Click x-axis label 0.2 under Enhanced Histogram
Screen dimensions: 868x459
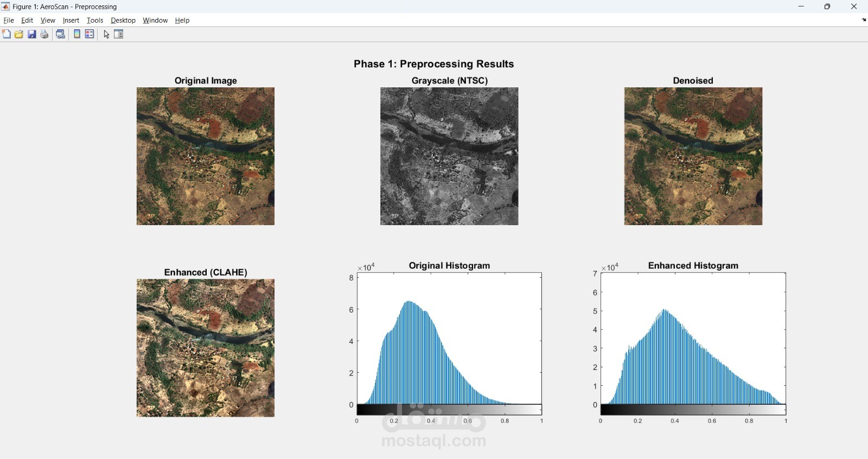637,421
